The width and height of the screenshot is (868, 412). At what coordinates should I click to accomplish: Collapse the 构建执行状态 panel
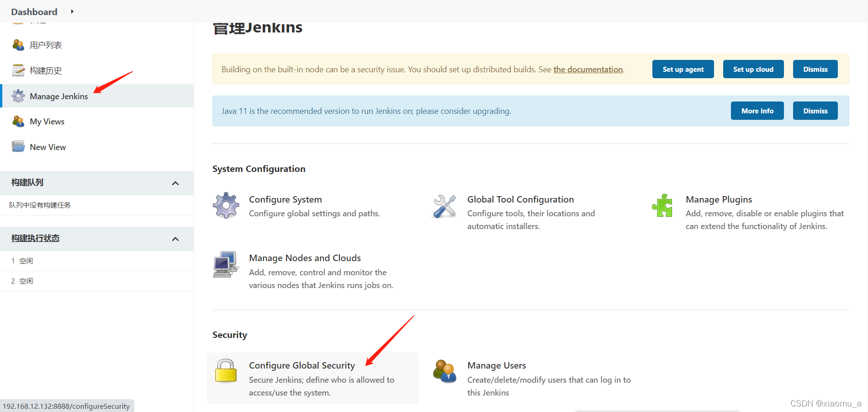click(175, 239)
